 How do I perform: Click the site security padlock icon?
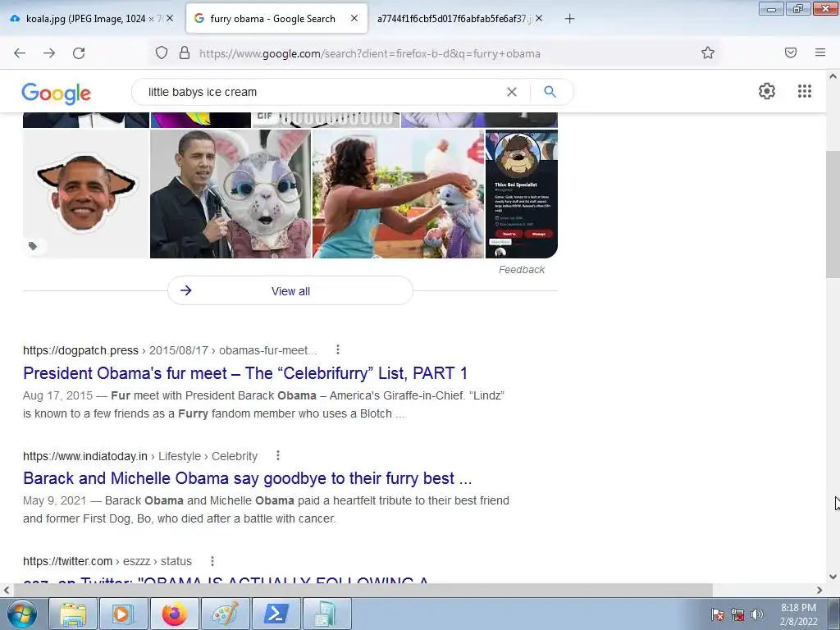185,52
